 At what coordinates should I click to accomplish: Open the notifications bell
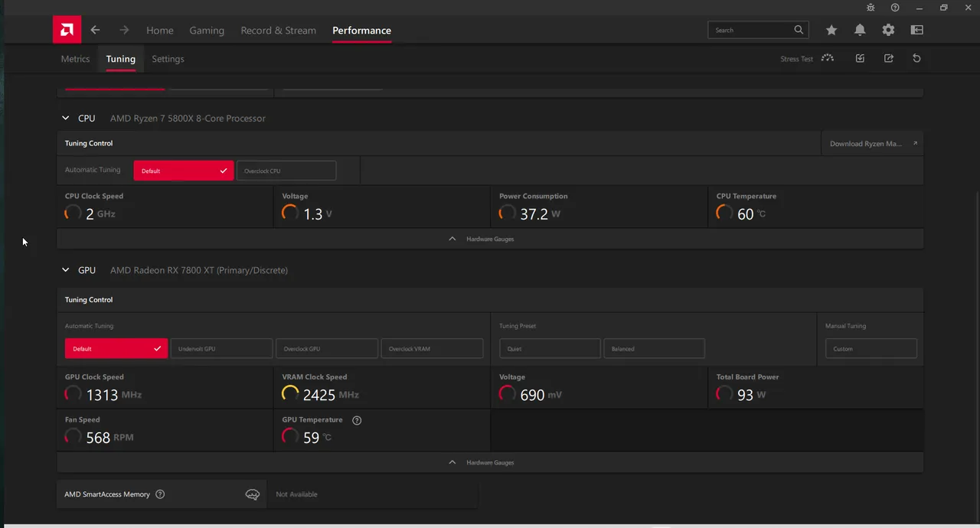point(860,30)
